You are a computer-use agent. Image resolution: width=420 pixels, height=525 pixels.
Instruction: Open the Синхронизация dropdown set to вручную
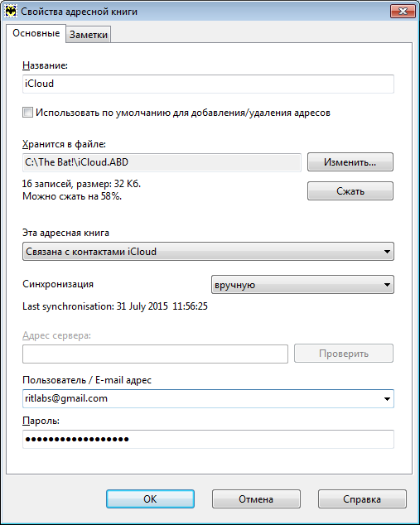[302, 285]
